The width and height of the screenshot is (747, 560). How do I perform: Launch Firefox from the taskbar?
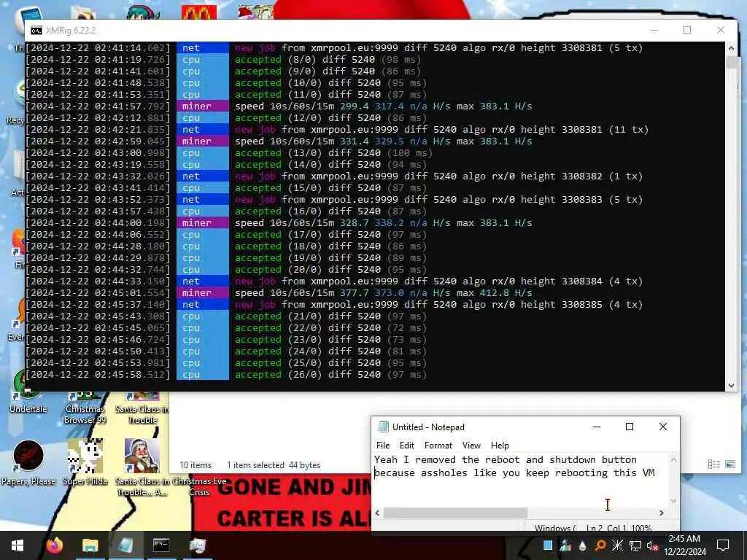pos(54,545)
